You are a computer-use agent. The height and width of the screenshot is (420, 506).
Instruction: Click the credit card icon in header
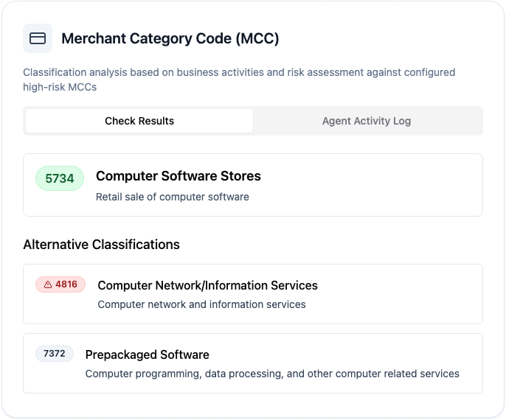pos(38,38)
